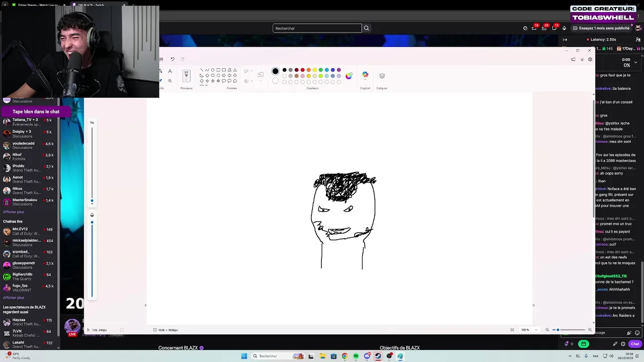Open Twitch whispers with badge 15

[554, 28]
